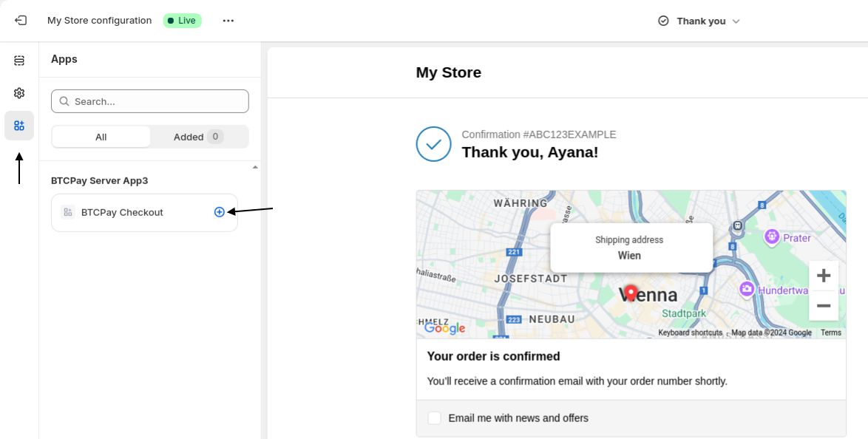
Task: Add the BTCPay Checkout app block
Action: pos(219,212)
